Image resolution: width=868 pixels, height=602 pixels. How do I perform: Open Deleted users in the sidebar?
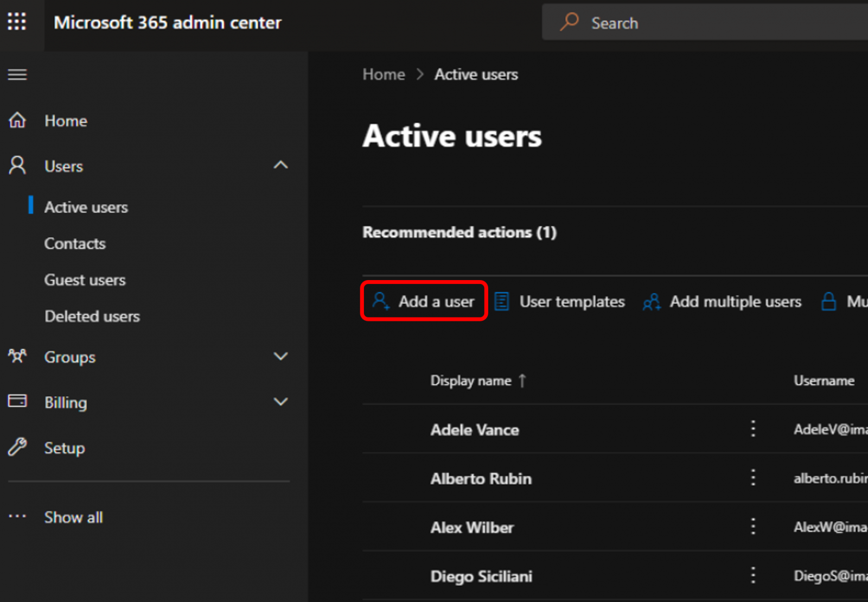92,316
